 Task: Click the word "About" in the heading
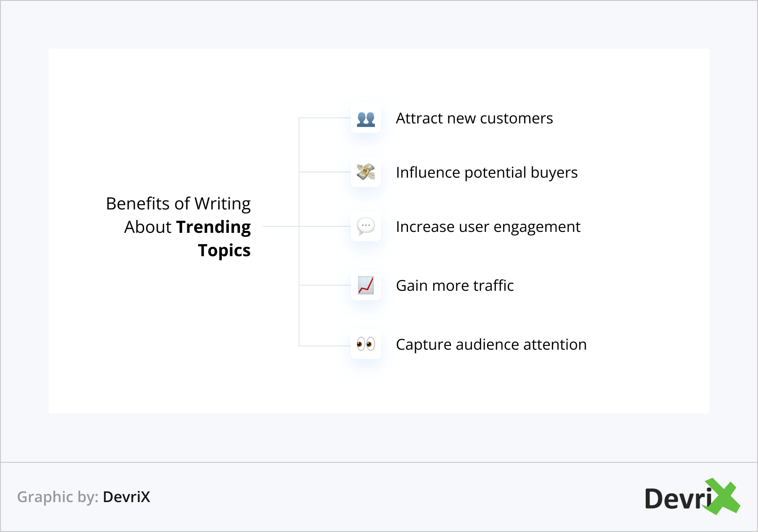[x=148, y=227]
